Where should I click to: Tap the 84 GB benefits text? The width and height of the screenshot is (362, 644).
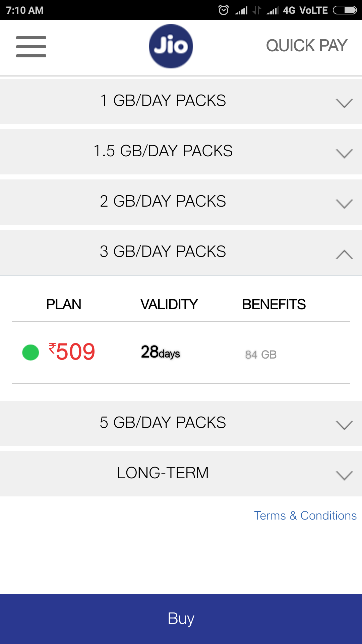pos(261,355)
